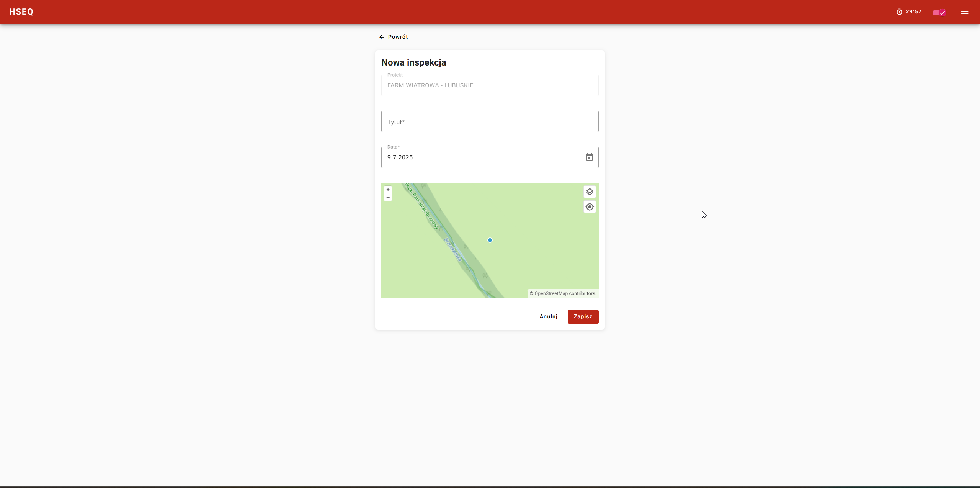Screen dimensions: 980x488
Task: Open the map layers switcher
Action: (590, 192)
